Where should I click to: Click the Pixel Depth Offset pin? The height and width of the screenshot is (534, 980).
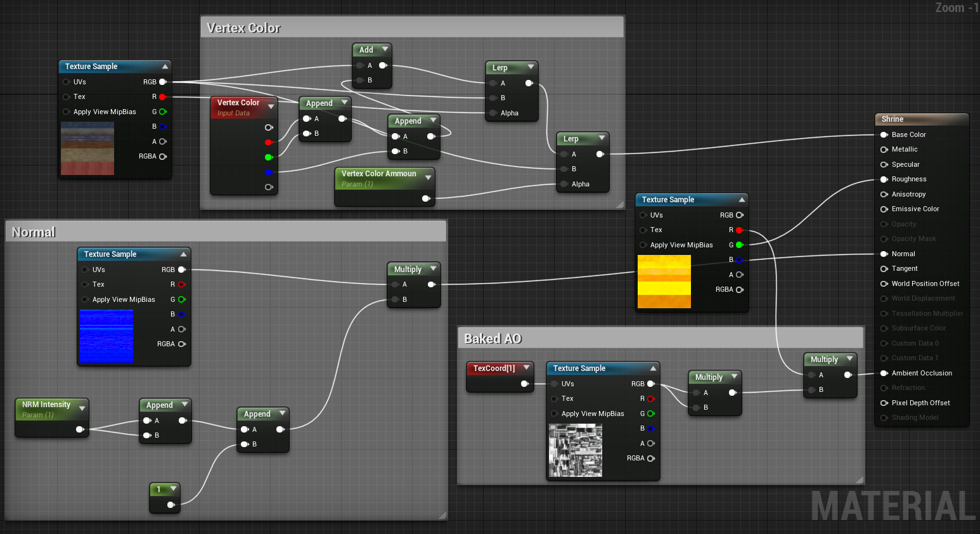(x=884, y=403)
